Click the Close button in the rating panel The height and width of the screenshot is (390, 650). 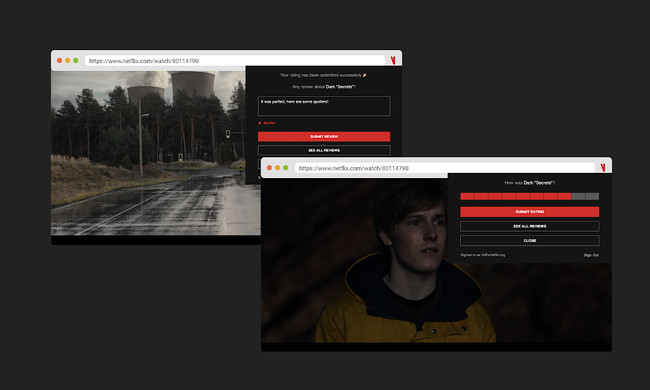[x=529, y=240]
